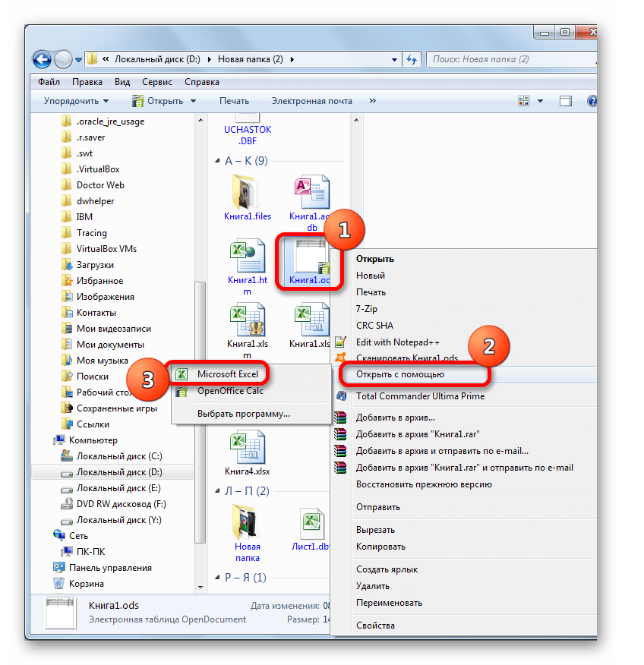Click the navigation pane vertical scrollbar
Viewport: 644px width, 665px height.
pos(200,411)
